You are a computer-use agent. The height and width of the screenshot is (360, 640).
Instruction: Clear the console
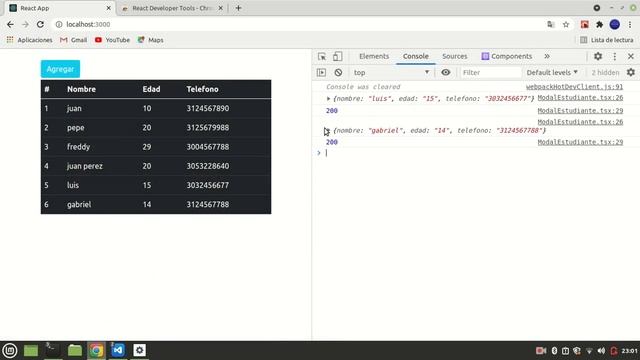tap(338, 73)
